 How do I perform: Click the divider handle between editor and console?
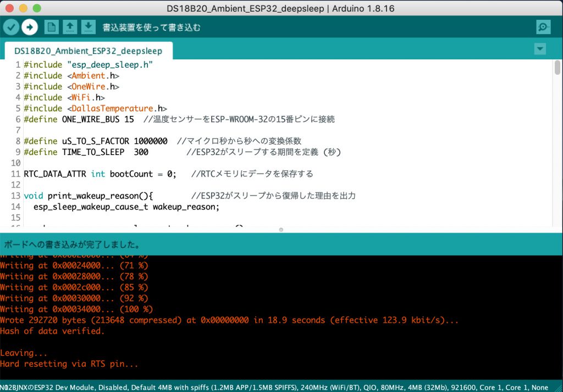(x=281, y=229)
